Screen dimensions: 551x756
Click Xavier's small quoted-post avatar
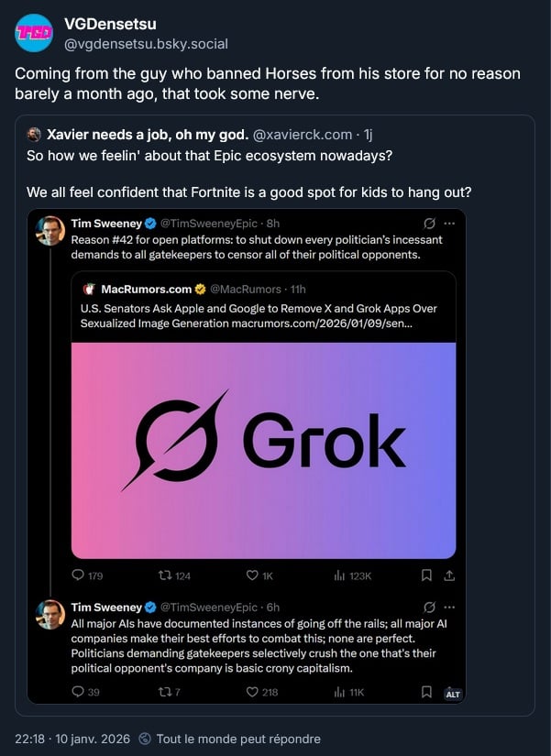point(34,134)
